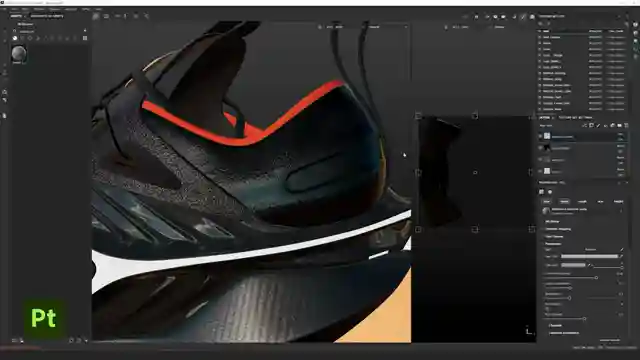Toggle visibility of the third layer
Screen dimensions: 640x360
(540, 160)
